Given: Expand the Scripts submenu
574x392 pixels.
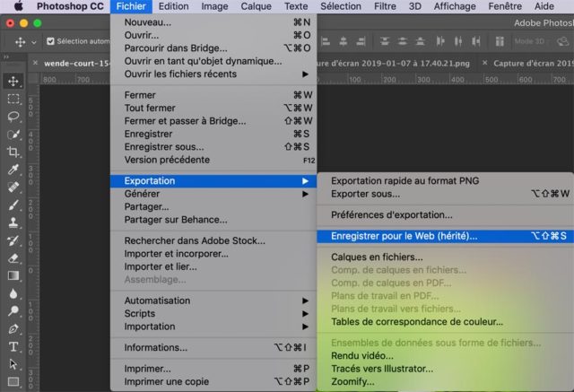Looking at the screenshot, I should [213, 314].
